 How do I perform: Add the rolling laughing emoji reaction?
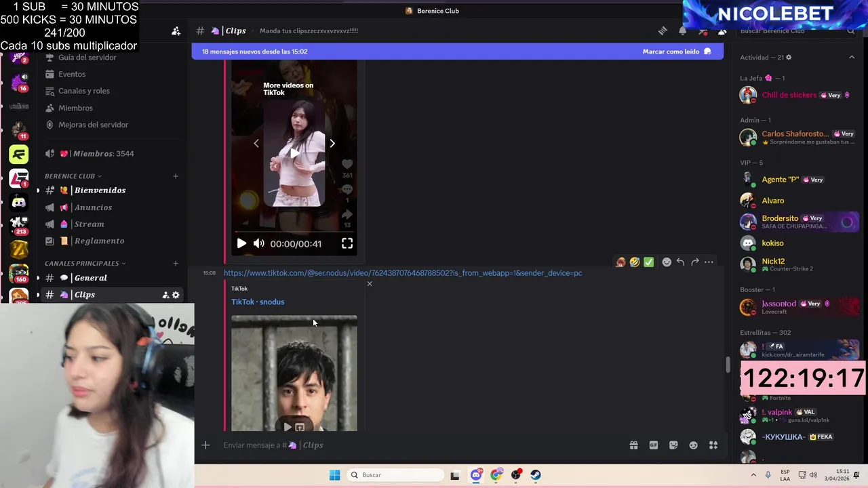[635, 262]
